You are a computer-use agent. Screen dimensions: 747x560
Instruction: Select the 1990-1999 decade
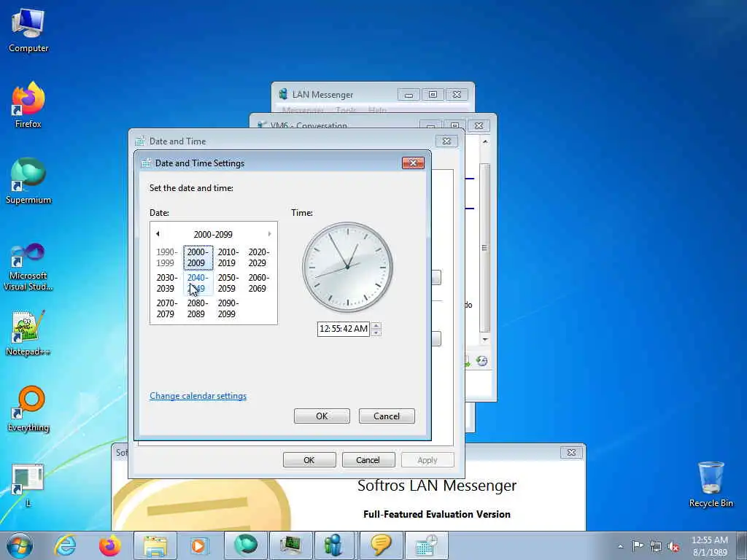167,257
